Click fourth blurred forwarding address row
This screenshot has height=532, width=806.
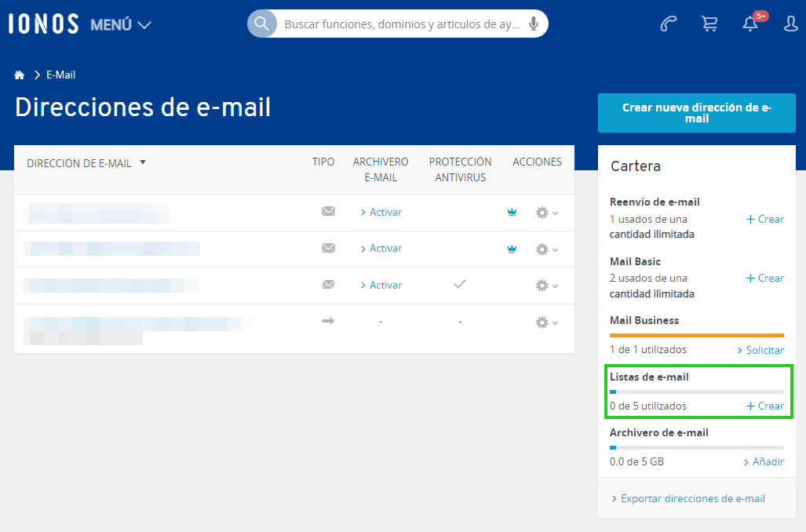pyautogui.click(x=139, y=330)
